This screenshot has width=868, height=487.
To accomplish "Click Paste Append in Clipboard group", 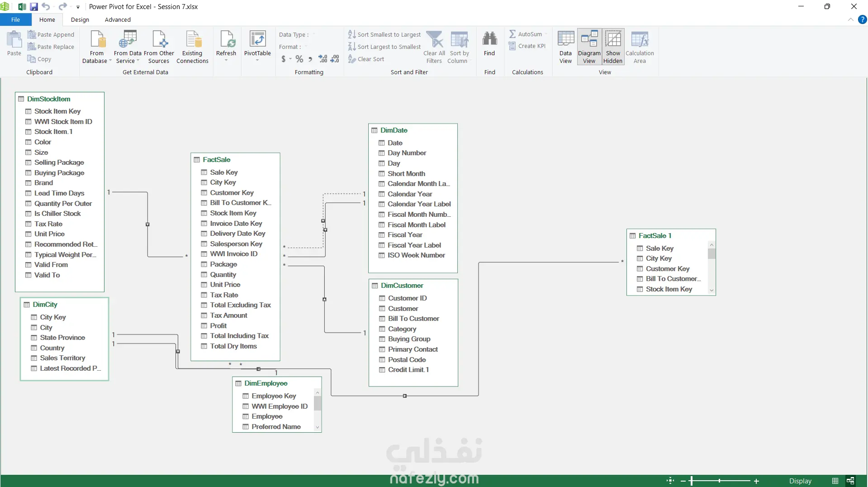I will 51,34.
